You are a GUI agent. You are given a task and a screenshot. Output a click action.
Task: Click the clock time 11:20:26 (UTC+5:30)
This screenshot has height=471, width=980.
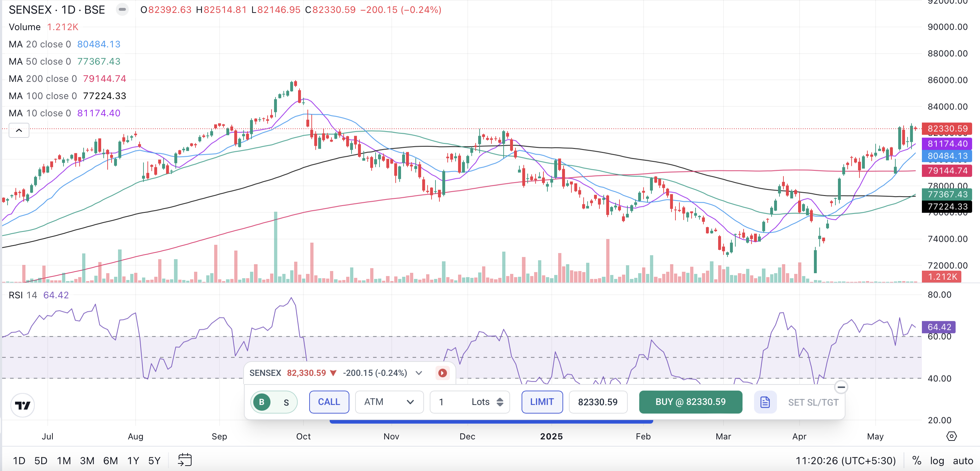click(x=845, y=461)
